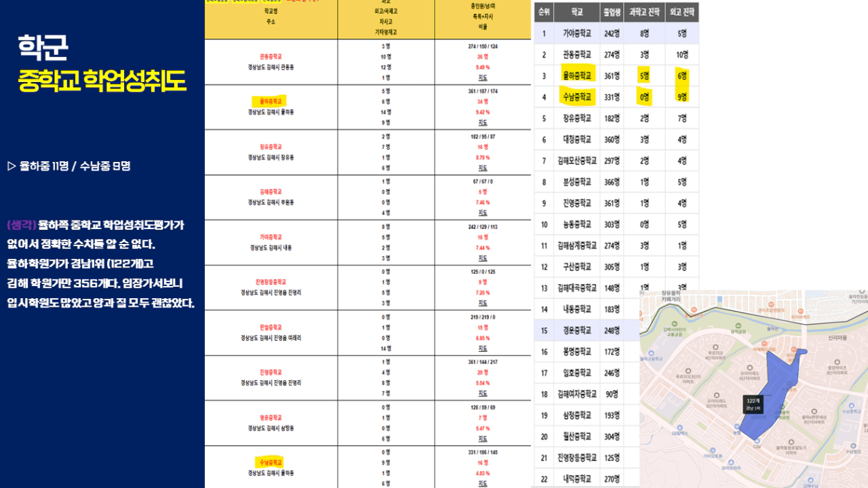Click the 졸업생 column header
868x488 pixels.
612,12
